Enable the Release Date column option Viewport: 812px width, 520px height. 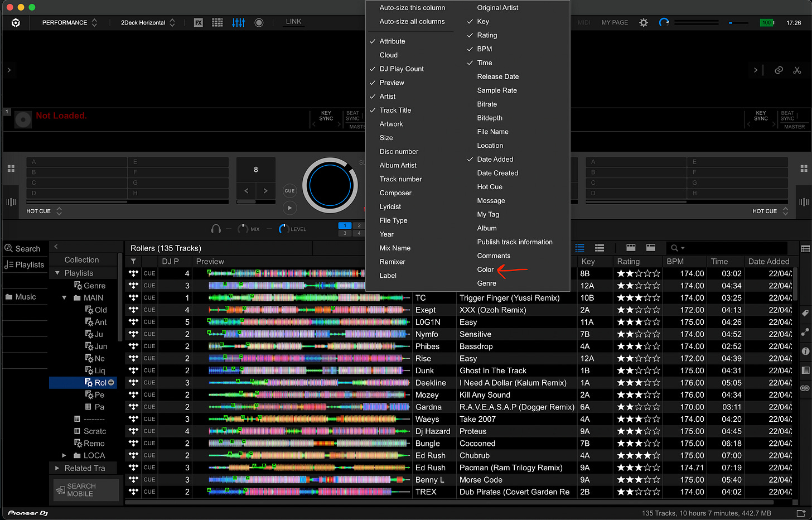click(497, 76)
